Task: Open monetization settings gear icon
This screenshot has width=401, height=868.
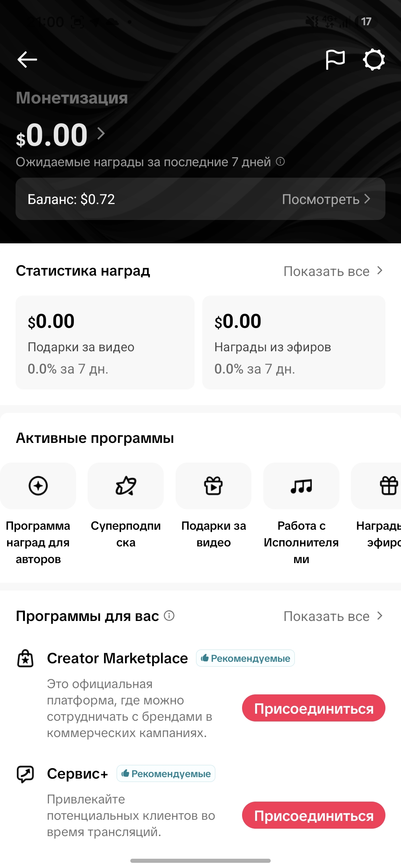Action: [374, 60]
